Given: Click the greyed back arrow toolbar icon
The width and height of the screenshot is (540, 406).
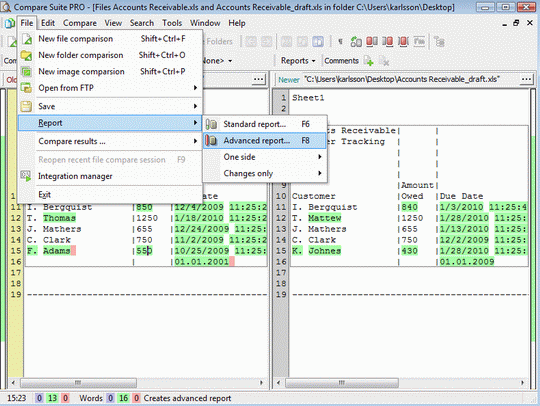Looking at the screenshot, I should [251, 42].
